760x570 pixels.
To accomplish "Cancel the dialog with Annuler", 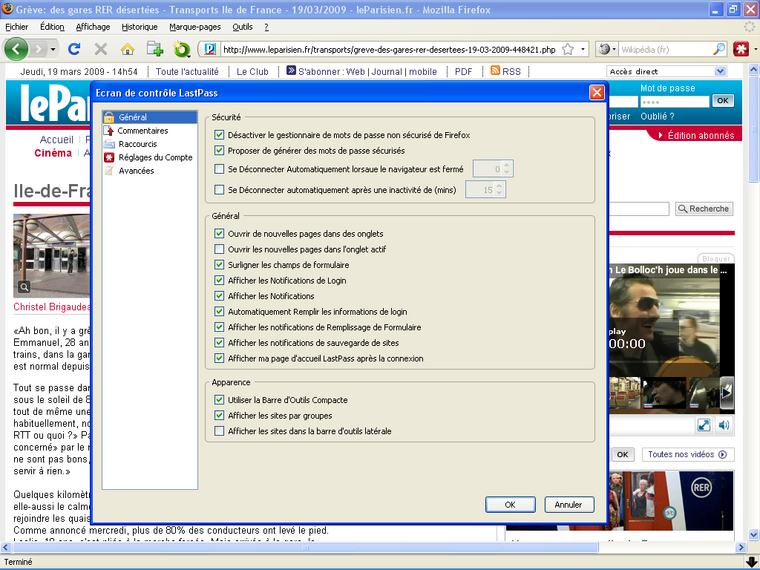I will click(x=569, y=505).
